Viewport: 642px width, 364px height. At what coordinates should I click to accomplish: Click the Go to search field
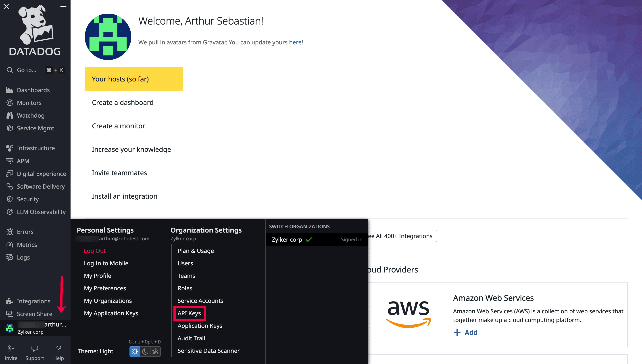[x=27, y=70]
